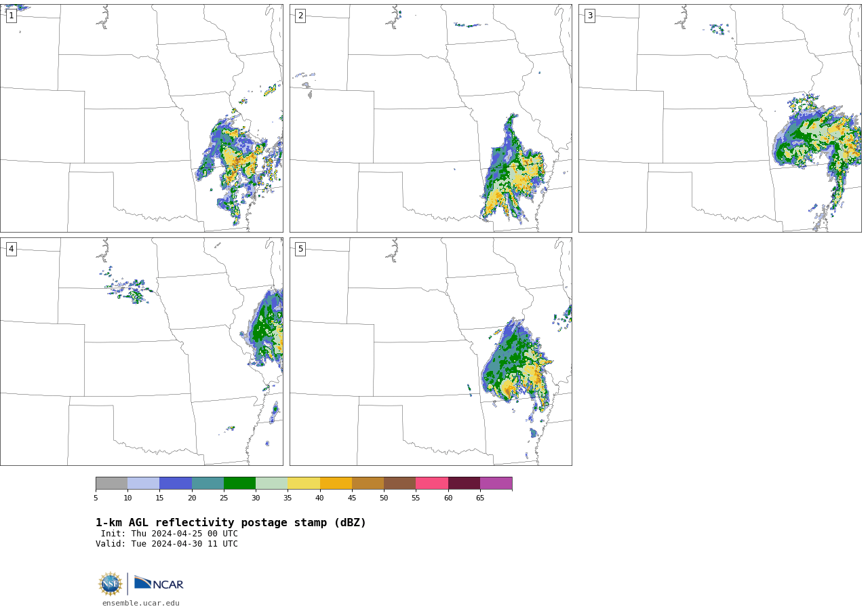Image resolution: width=868 pixels, height=611 pixels.
Task: Click the blue 15-20 dBZ swatch
Action: coord(176,484)
